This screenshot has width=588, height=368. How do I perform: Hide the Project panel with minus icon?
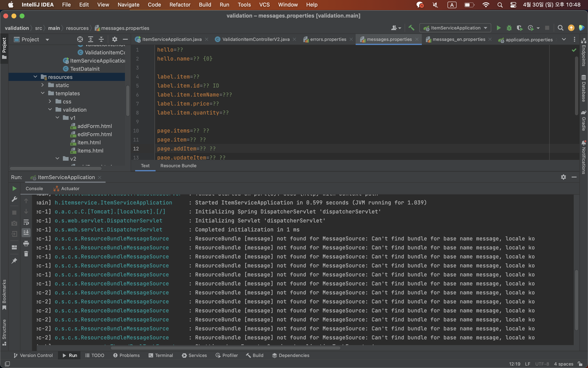125,39
